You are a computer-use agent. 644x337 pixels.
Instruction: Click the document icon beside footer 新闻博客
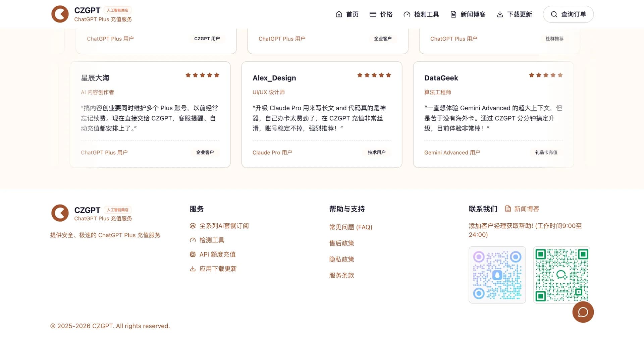tap(508, 209)
